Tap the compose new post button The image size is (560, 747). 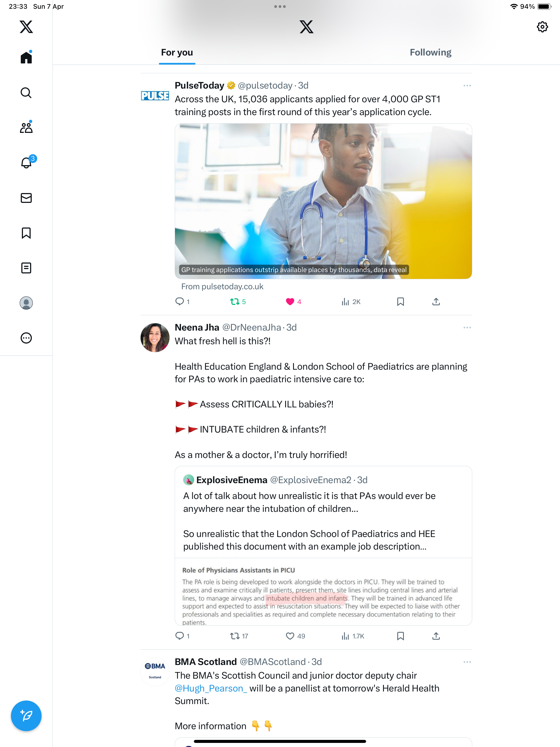coord(26,716)
